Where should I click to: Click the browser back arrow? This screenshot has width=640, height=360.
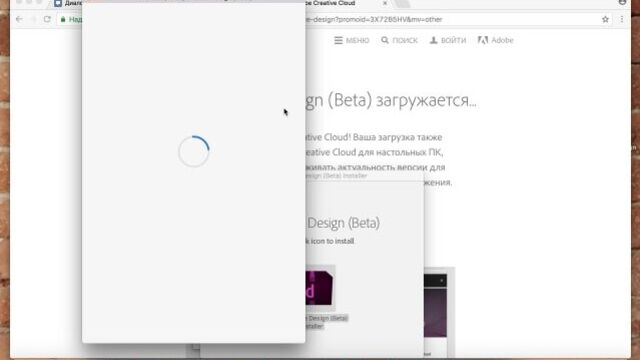click(19, 19)
